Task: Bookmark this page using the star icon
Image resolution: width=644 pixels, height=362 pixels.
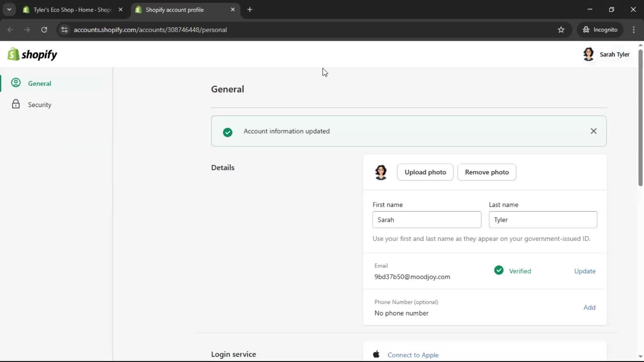Action: [x=561, y=29]
